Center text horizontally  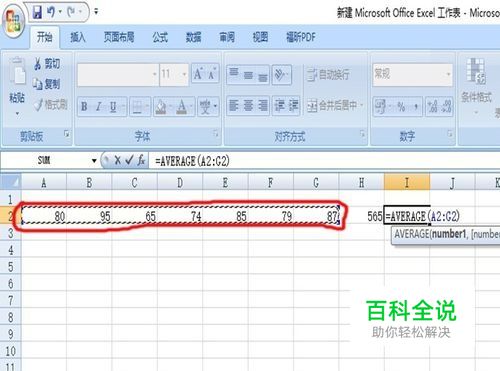tap(248, 106)
